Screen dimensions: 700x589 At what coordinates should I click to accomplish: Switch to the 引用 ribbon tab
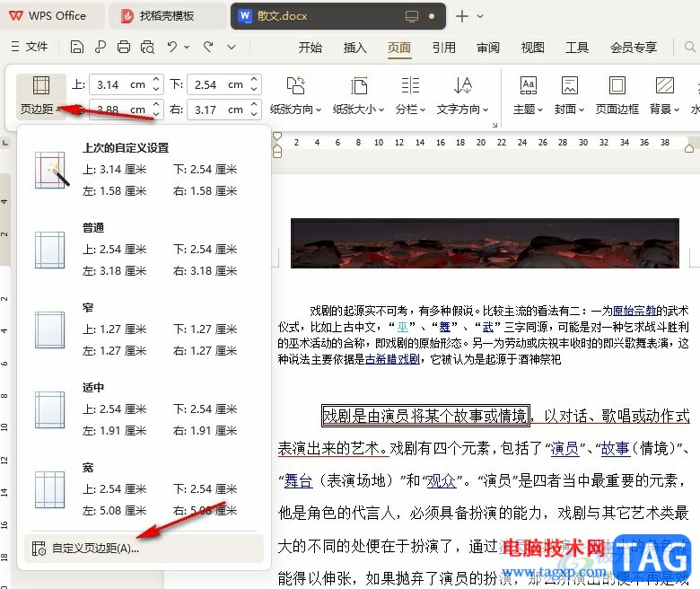(443, 48)
